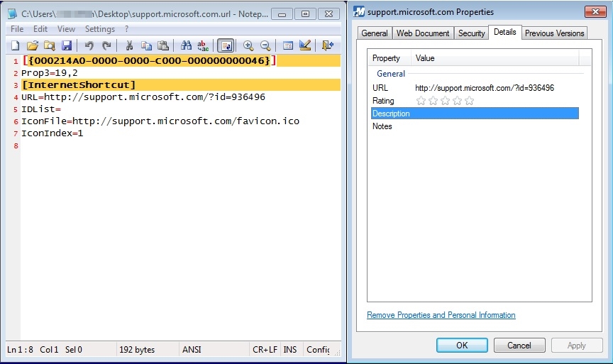The width and height of the screenshot is (613, 364).
Task: Click the Cut scissors icon
Action: pos(129,45)
